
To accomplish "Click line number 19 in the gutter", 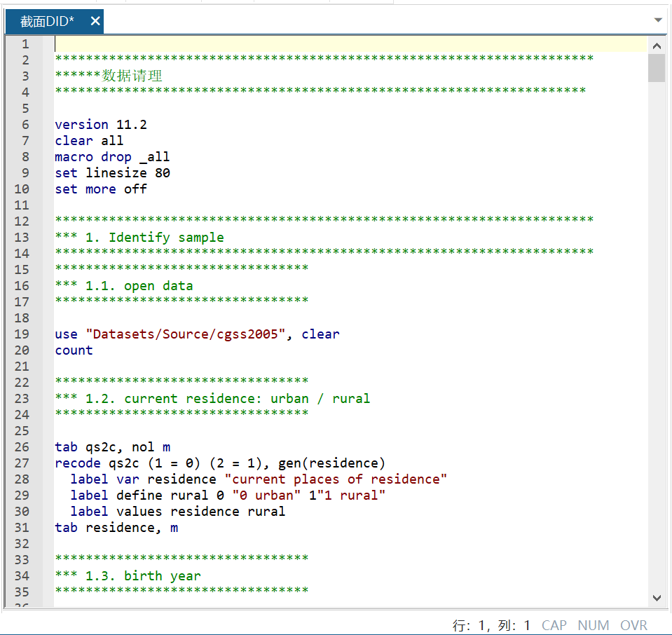I will tap(22, 334).
